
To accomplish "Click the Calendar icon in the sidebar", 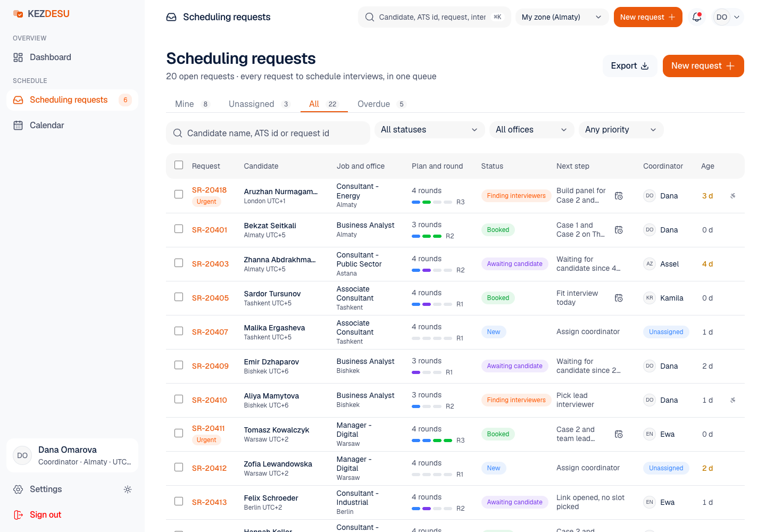I will [x=18, y=126].
